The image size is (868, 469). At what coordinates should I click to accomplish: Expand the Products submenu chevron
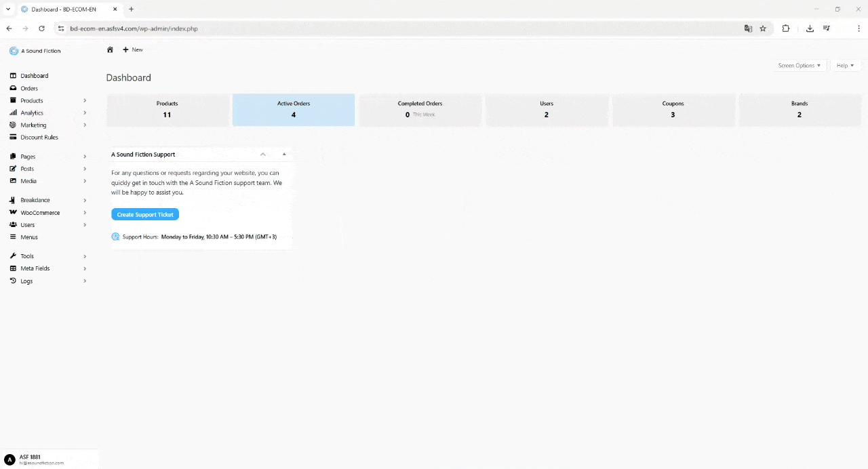coord(85,100)
